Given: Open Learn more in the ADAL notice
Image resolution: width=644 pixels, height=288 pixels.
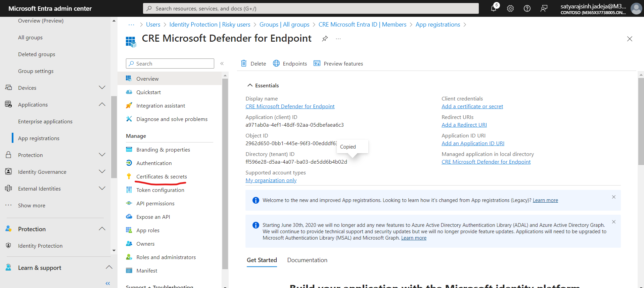Looking at the screenshot, I should point(414,238).
